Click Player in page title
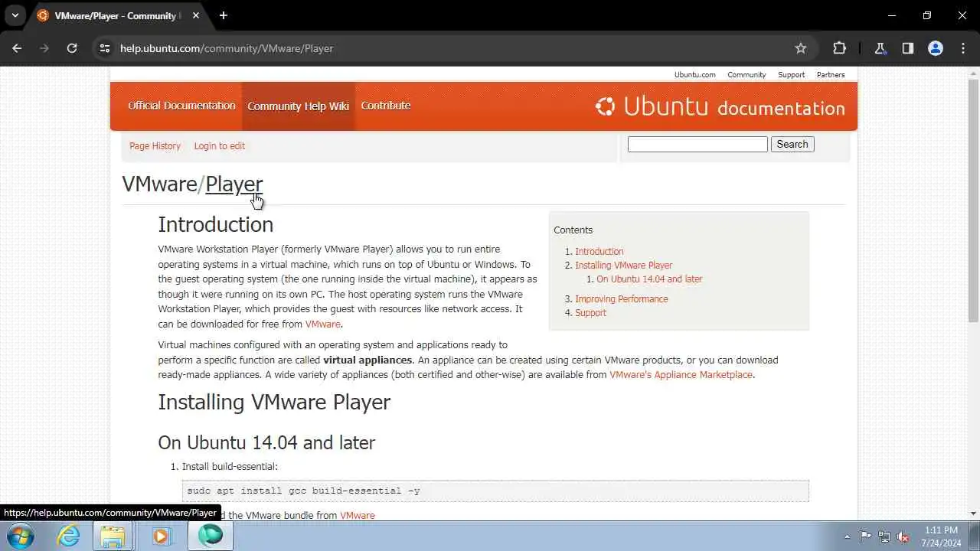Viewport: 980px width, 551px height. coord(234,184)
